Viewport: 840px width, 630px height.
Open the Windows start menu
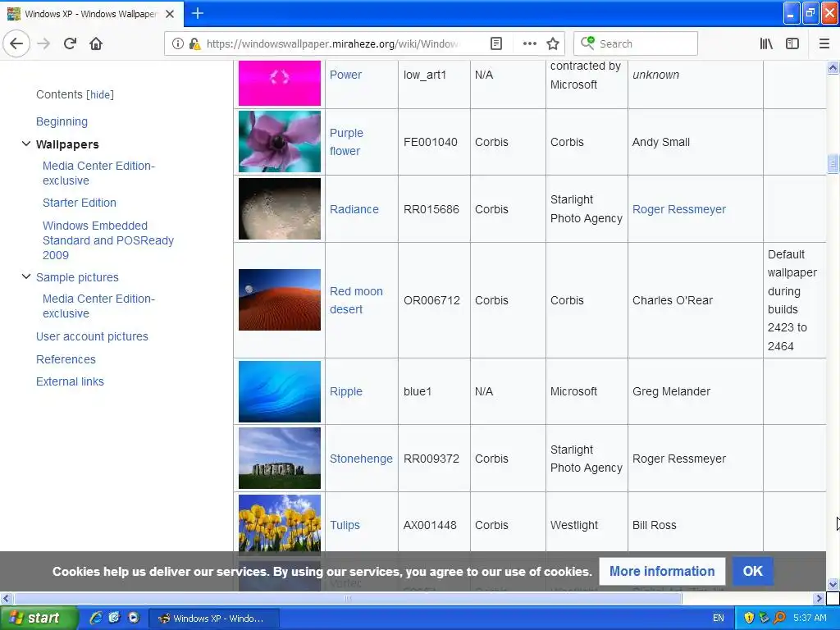coord(39,618)
